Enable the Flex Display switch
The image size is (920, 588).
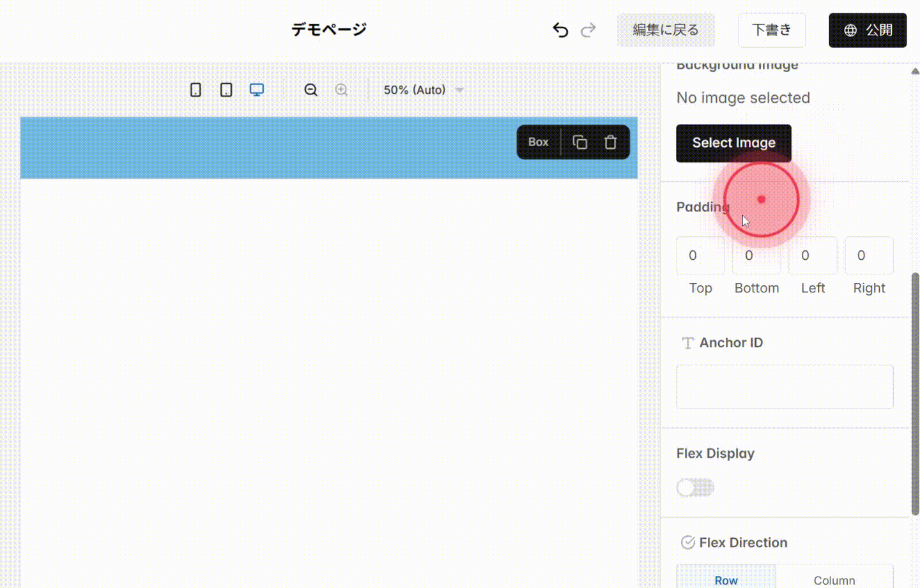[695, 487]
